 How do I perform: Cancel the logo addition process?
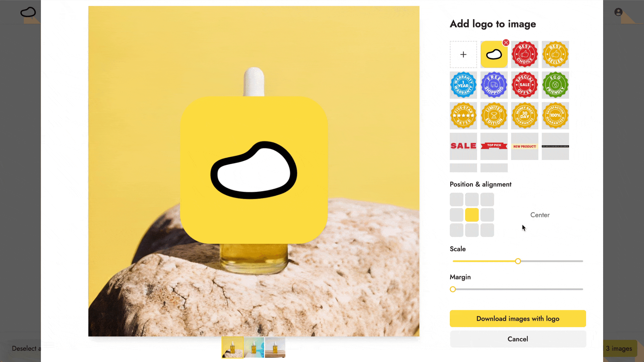[518, 339]
